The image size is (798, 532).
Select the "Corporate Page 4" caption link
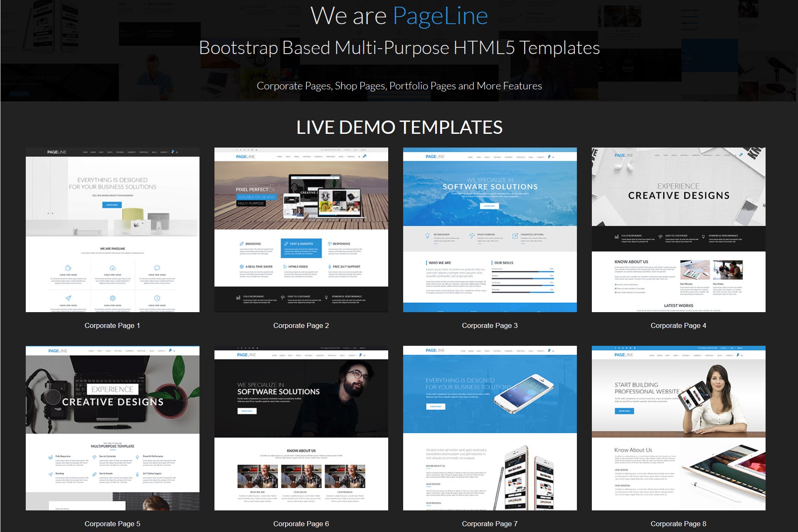(x=678, y=325)
